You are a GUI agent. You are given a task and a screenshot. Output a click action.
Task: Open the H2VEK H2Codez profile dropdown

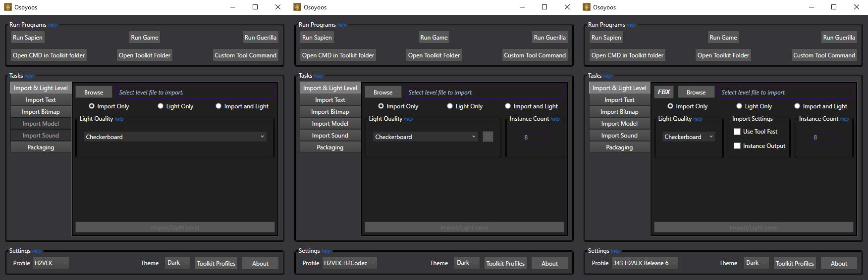[350, 263]
